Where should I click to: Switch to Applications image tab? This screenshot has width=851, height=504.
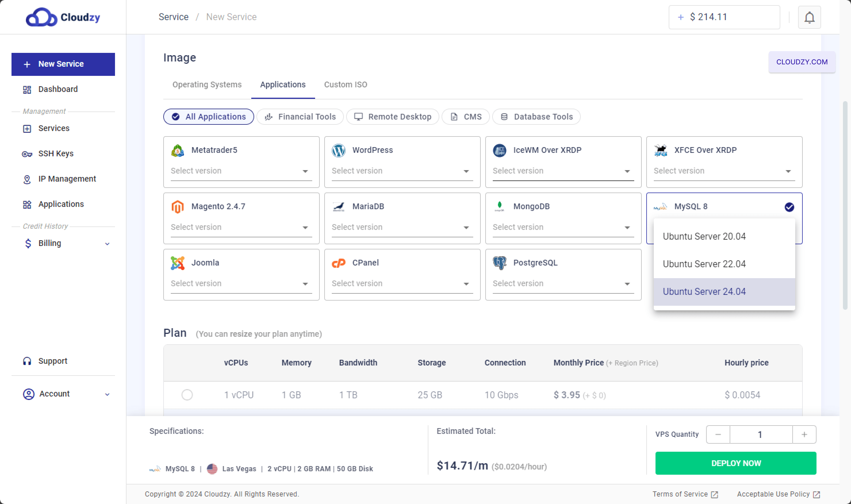click(283, 85)
